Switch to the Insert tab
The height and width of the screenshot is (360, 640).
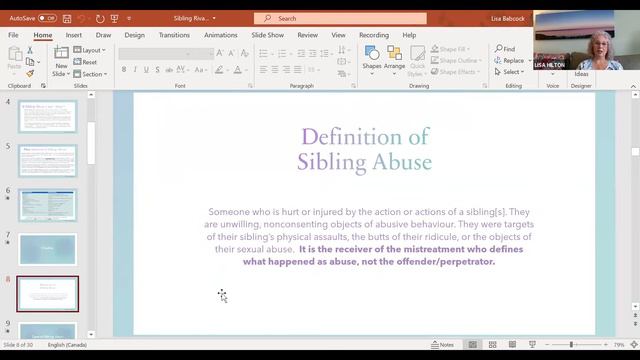(x=74, y=35)
